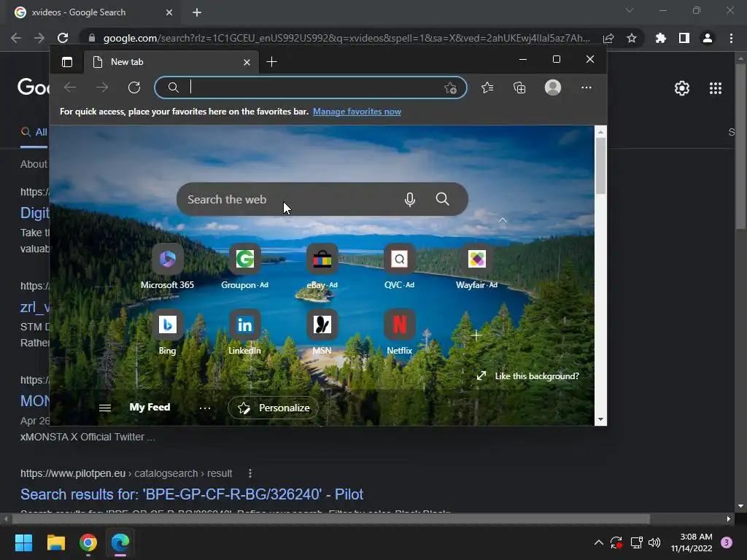
Task: Click Personalize button
Action: tap(273, 408)
